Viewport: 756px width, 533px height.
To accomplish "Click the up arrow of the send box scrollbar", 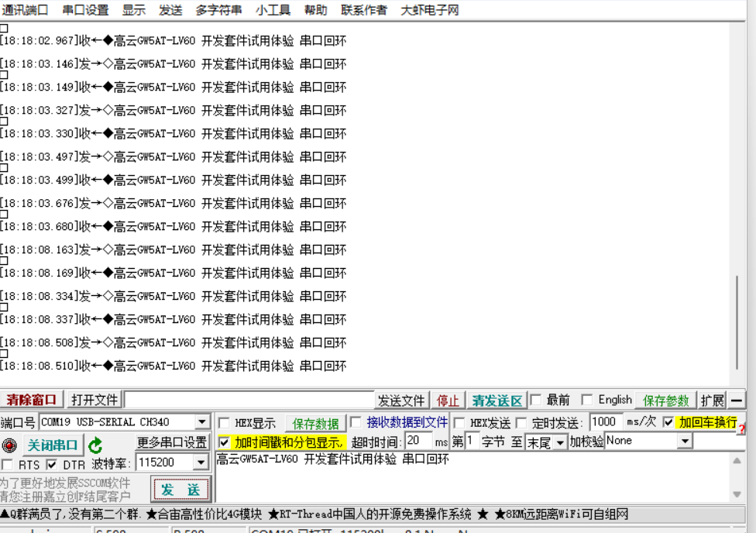I will [x=737, y=461].
